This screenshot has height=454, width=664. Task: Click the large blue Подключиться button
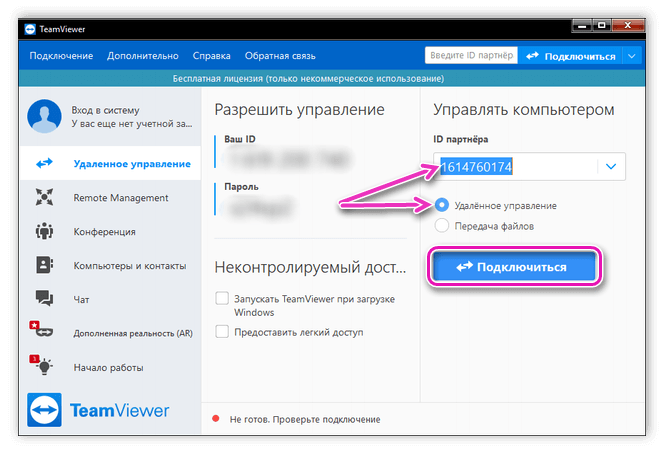(x=515, y=267)
